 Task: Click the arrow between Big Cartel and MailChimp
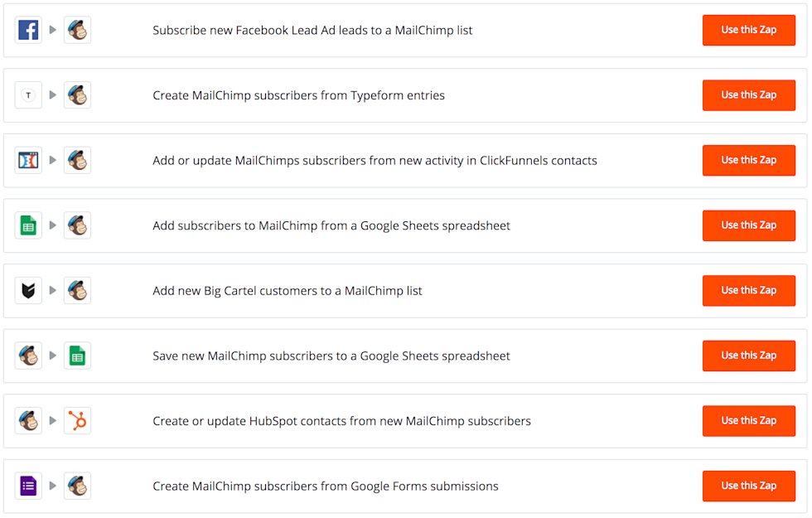[x=53, y=290]
